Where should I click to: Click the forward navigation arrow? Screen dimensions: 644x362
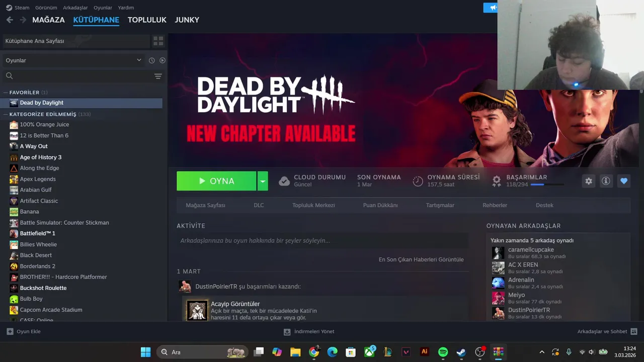click(23, 20)
